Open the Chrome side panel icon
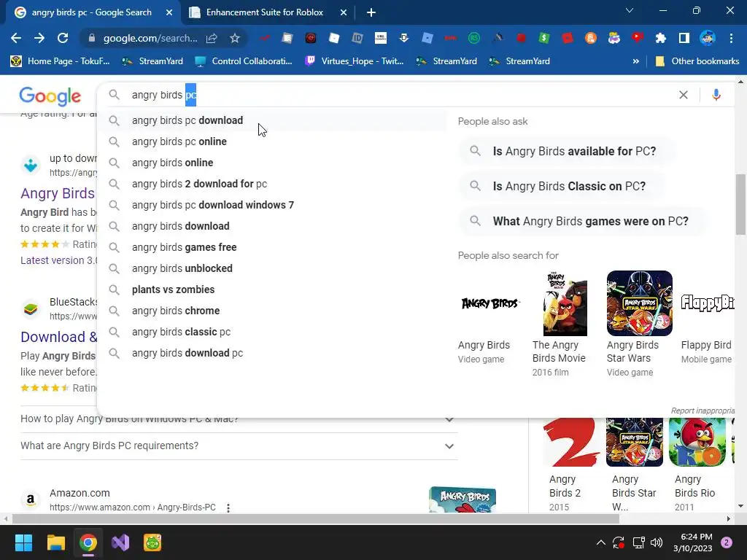747x560 pixels. [684, 38]
